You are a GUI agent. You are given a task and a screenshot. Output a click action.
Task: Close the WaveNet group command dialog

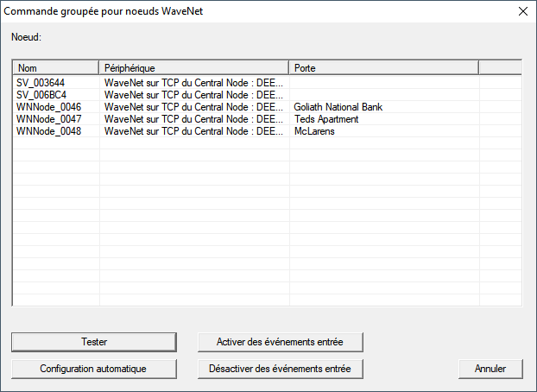pyautogui.click(x=521, y=12)
